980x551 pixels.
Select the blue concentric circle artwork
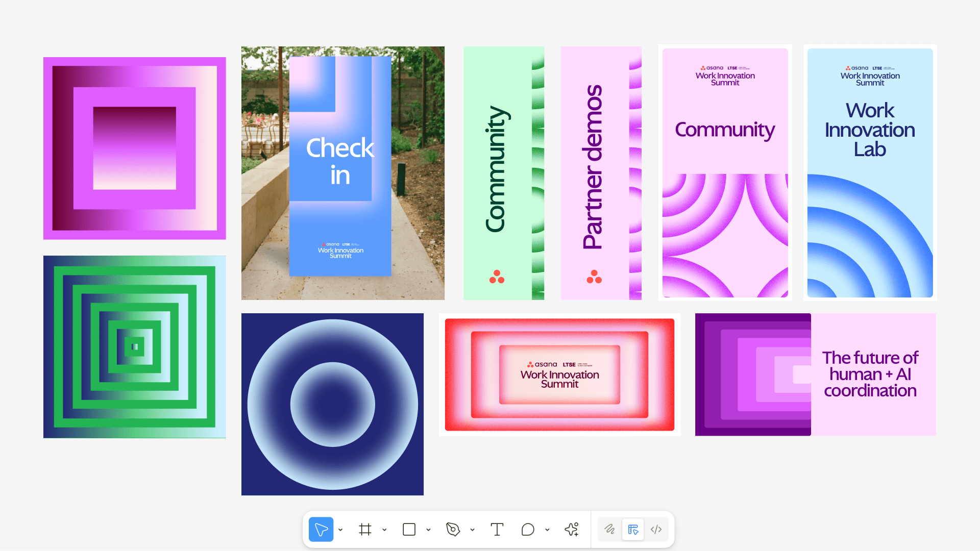[332, 404]
